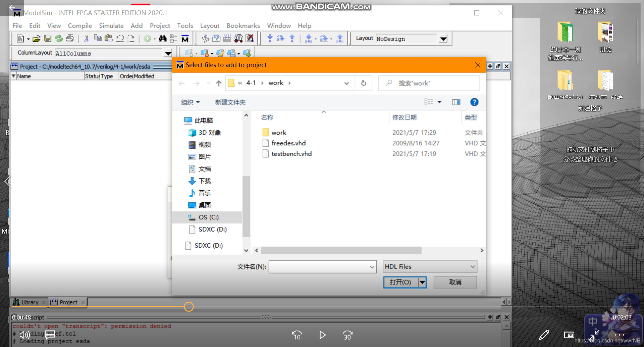Click the Compile toolbar icon
The height and width of the screenshot is (347, 644).
[205, 39]
